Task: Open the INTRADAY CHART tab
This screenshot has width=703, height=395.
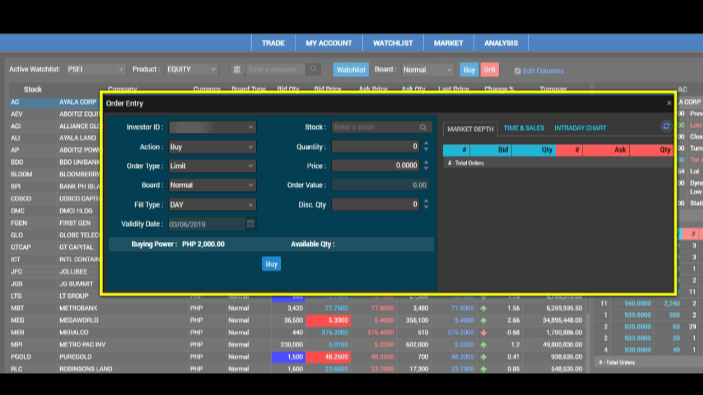Action: point(580,128)
